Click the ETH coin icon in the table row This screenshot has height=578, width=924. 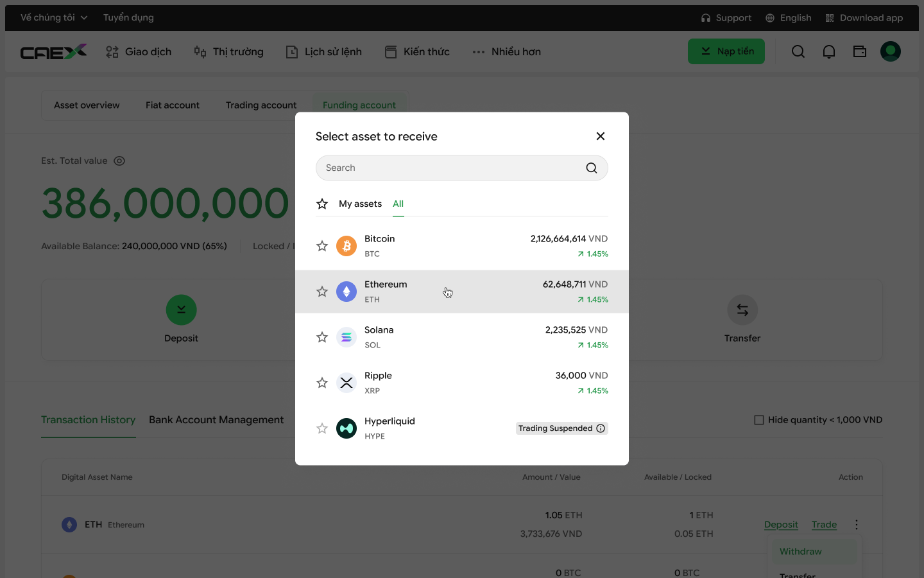69,525
